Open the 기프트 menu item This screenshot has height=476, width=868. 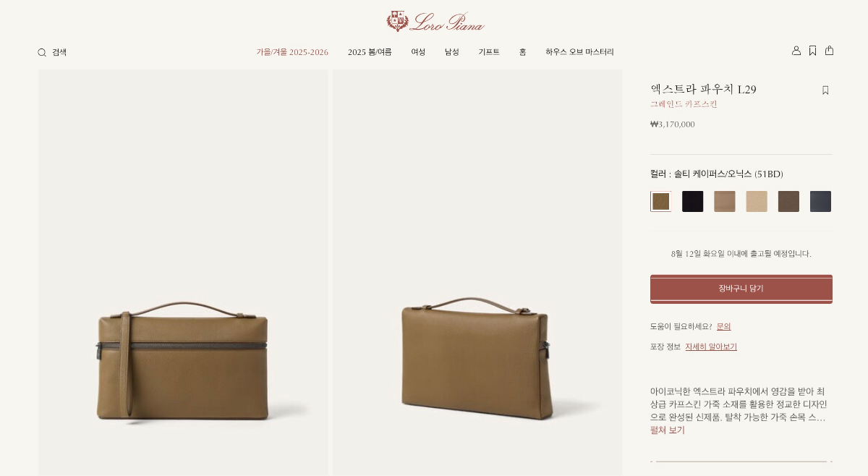point(489,52)
